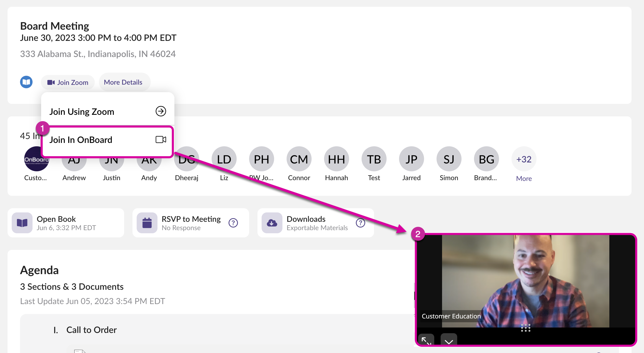This screenshot has height=353, width=644.
Task: Click the BG avatar for Brand...
Action: [x=487, y=159]
